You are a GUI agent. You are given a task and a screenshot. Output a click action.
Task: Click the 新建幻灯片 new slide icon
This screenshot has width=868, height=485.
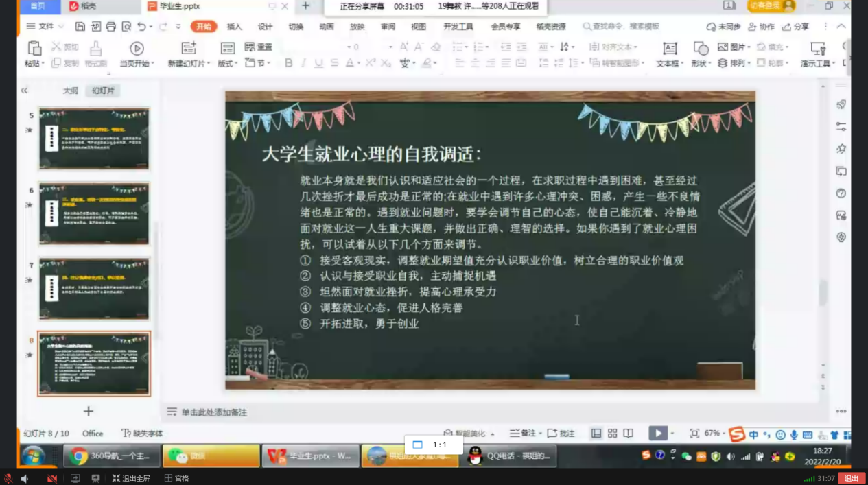(x=189, y=48)
